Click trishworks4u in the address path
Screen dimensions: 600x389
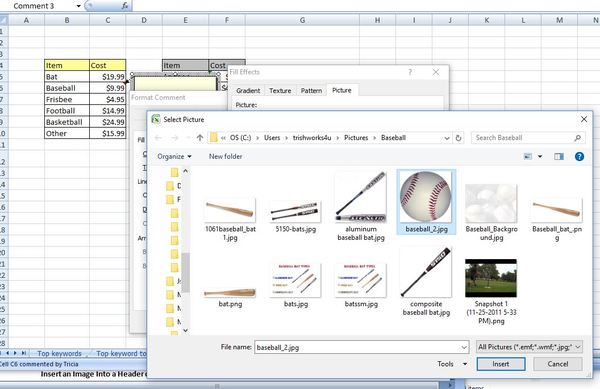pyautogui.click(x=312, y=138)
